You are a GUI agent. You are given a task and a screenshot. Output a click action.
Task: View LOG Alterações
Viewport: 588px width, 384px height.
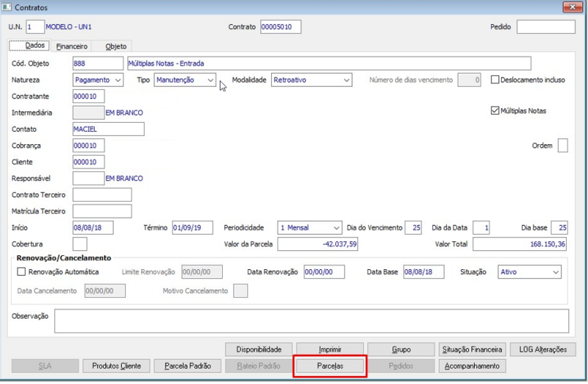(543, 349)
